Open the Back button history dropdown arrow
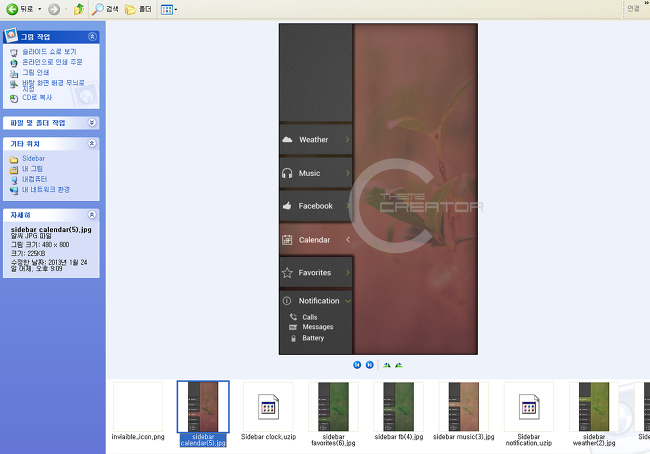650x454 pixels. pos(40,9)
